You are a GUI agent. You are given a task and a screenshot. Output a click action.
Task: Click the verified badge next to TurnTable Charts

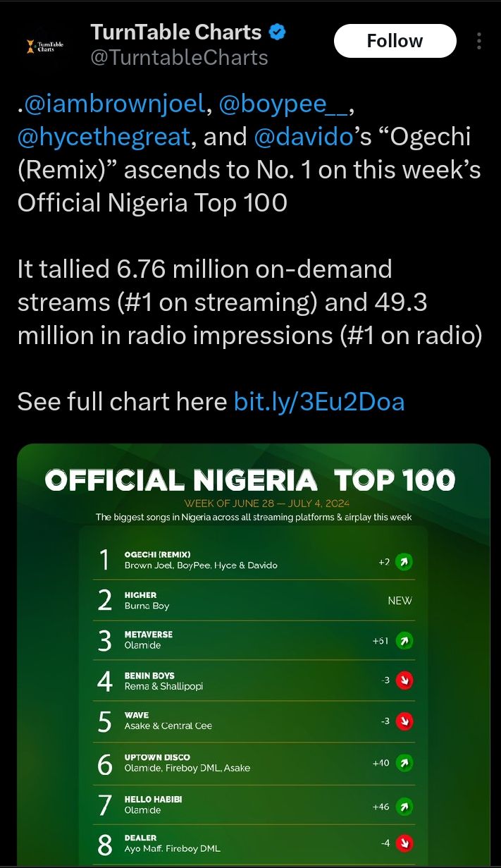(278, 32)
